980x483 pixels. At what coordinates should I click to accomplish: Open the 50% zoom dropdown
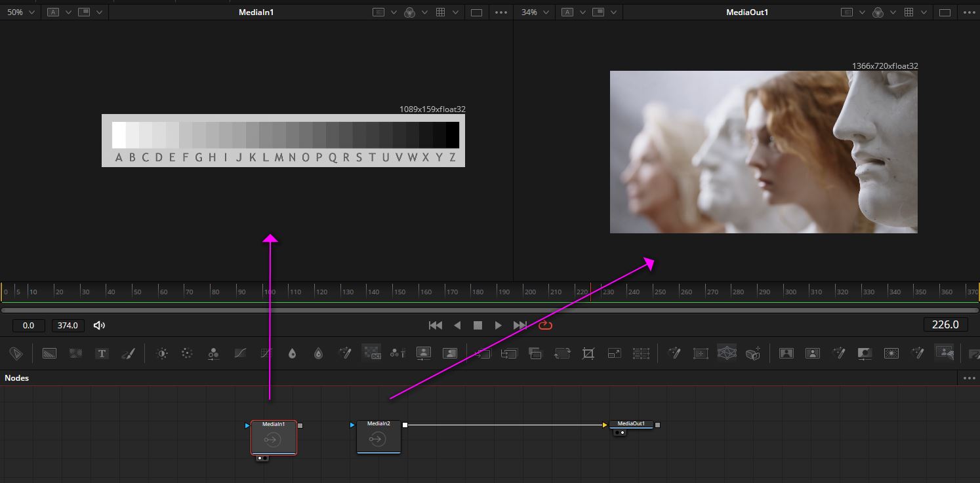pos(20,12)
